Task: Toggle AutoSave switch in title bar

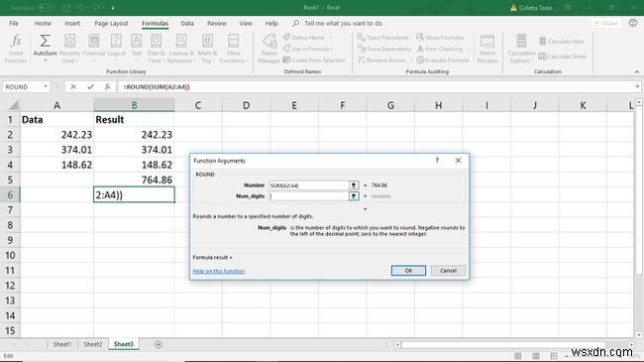Action: (46, 8)
